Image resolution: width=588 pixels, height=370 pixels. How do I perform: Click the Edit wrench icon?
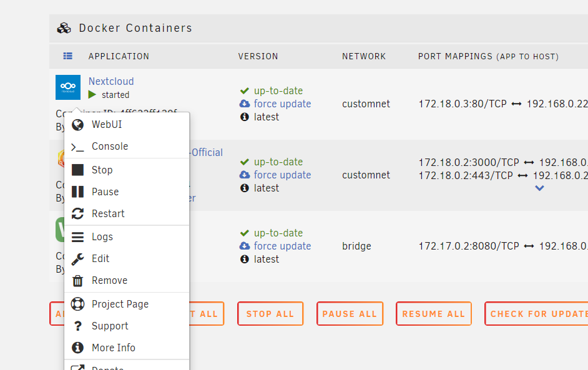pos(77,259)
